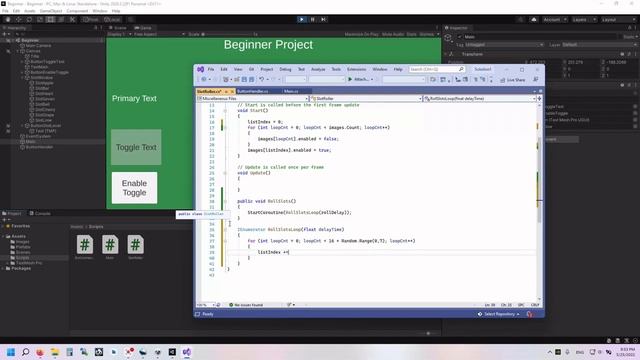
Task: Toggle Local/Global handle rotation in Unity
Action: coord(112,19)
